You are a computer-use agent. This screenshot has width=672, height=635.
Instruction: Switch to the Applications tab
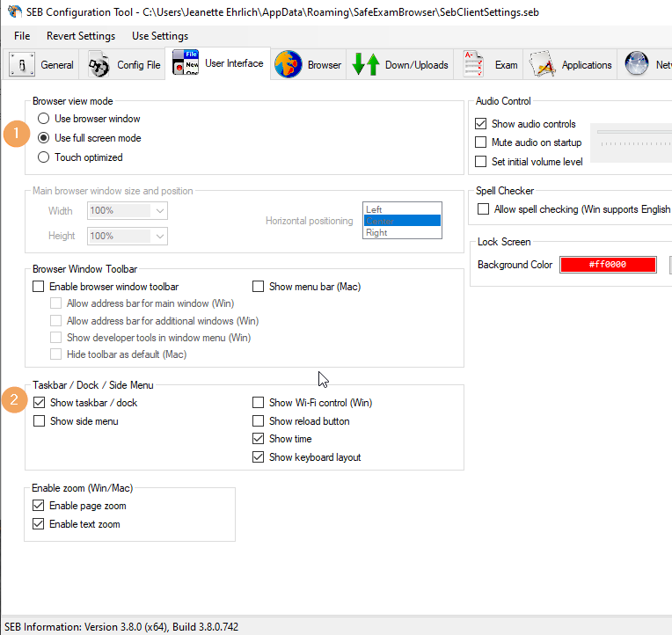pyautogui.click(x=571, y=65)
